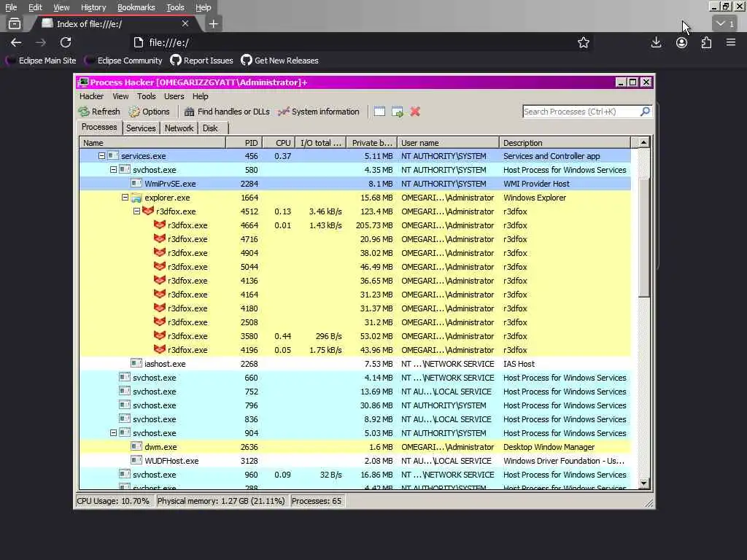This screenshot has width=747, height=560.
Task: Open a new browser tab
Action: (x=214, y=24)
